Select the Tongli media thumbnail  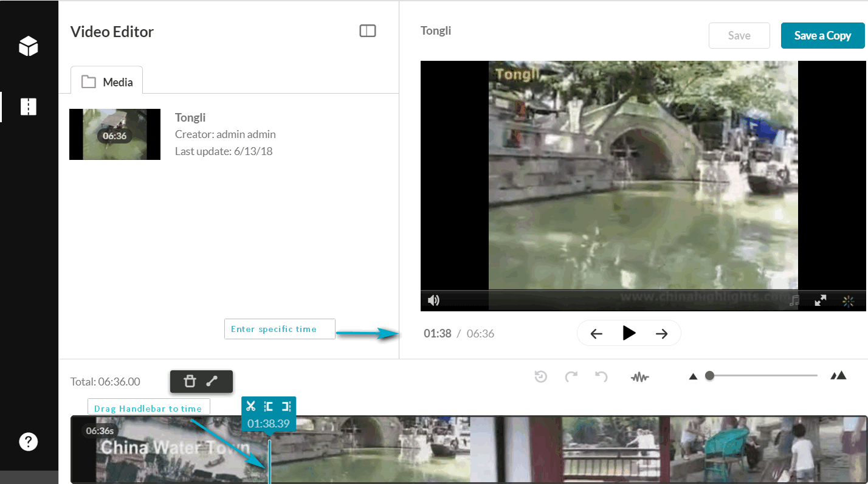coord(115,134)
